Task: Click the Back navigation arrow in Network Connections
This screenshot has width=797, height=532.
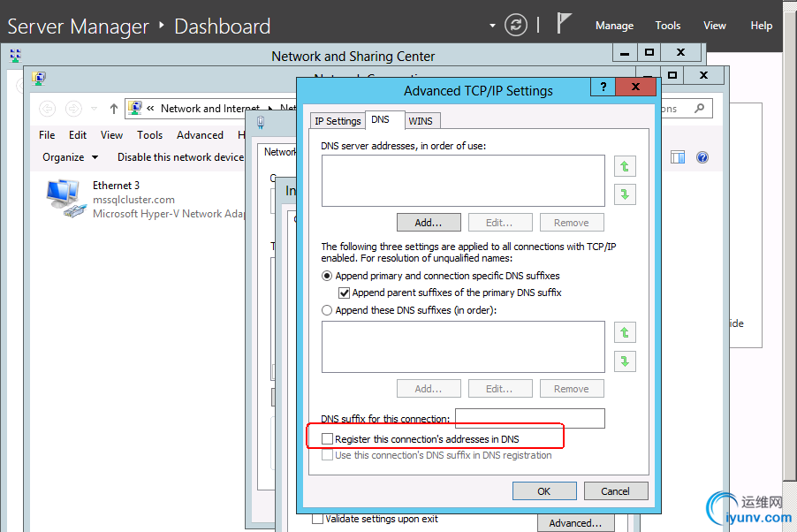Action: (47, 109)
